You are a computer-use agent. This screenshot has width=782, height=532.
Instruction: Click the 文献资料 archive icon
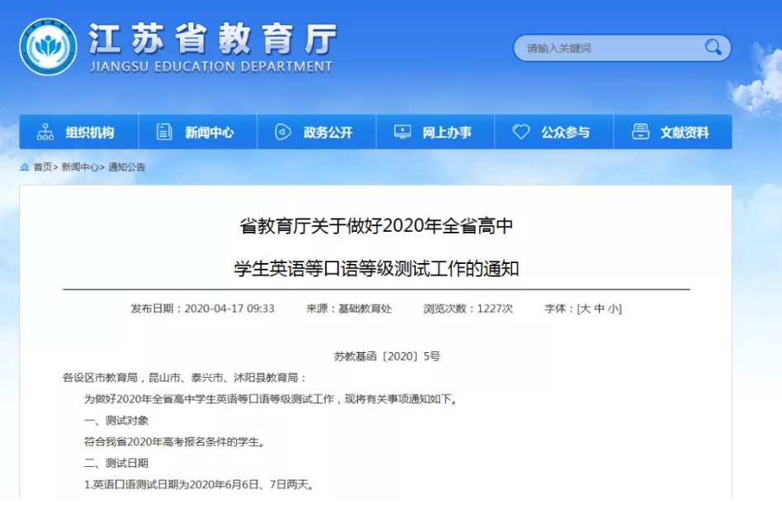coord(640,132)
